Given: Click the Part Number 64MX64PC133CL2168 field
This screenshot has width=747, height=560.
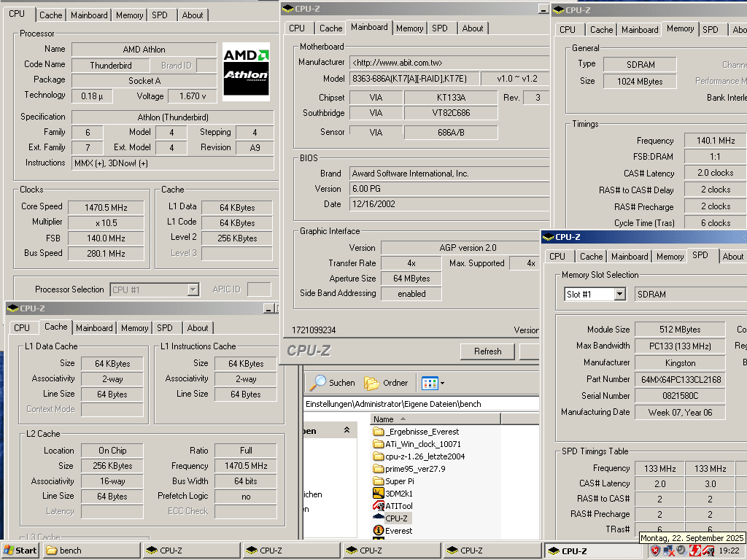Looking at the screenshot, I should [x=681, y=379].
